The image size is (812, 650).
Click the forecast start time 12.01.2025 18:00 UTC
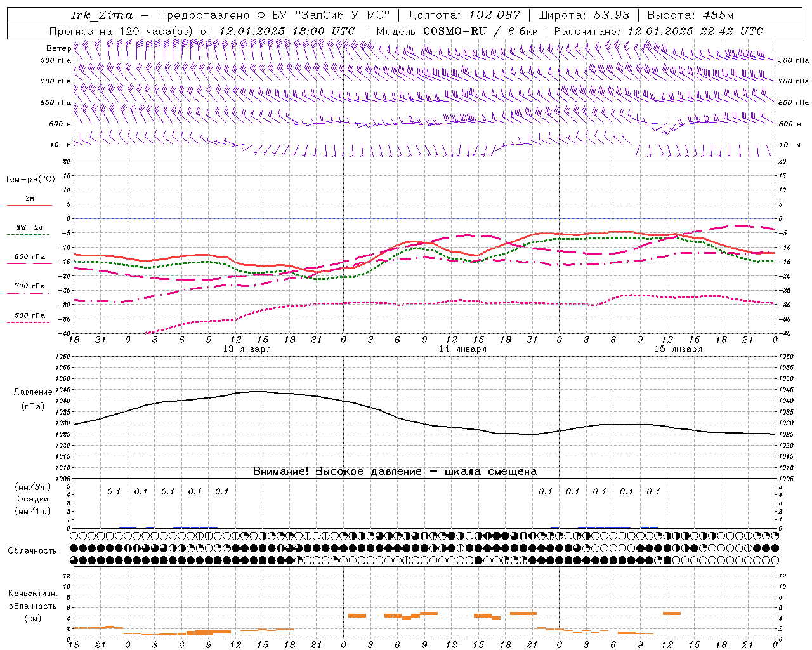coord(286,31)
